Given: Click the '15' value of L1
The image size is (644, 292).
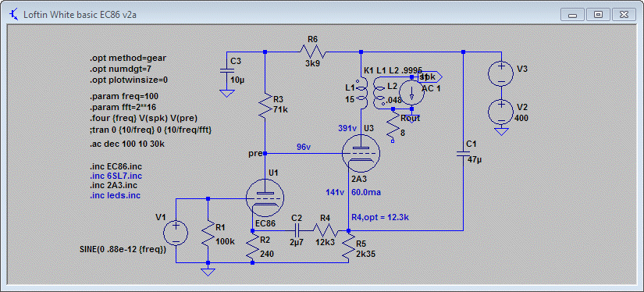Looking at the screenshot, I should [x=350, y=99].
